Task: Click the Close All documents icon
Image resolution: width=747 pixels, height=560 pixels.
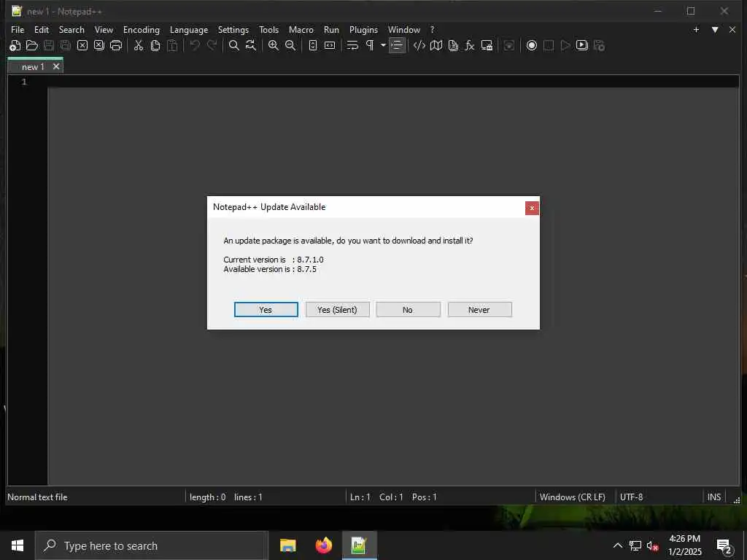Action: (x=99, y=46)
